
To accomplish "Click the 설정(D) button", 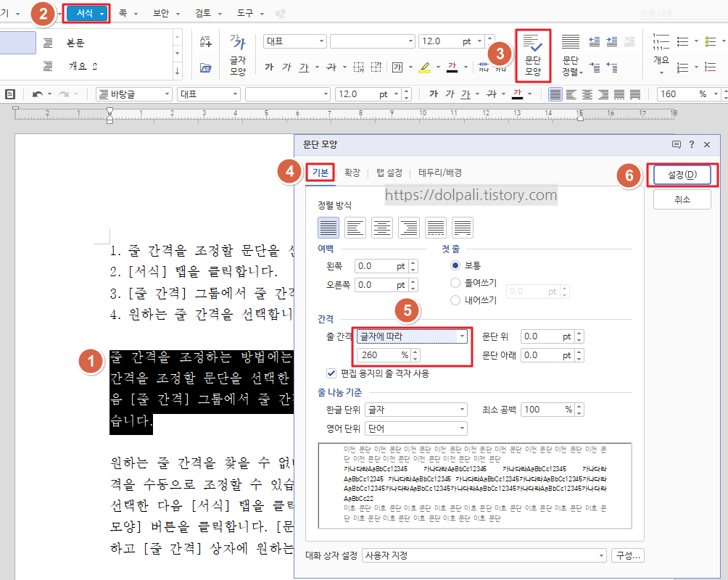I will pyautogui.click(x=682, y=175).
